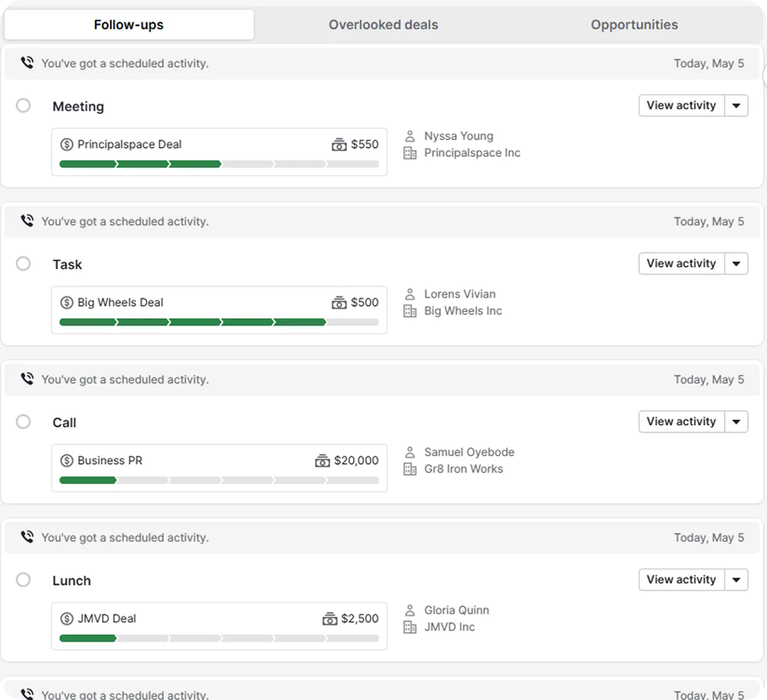Click money icon next to $550

coord(339,144)
